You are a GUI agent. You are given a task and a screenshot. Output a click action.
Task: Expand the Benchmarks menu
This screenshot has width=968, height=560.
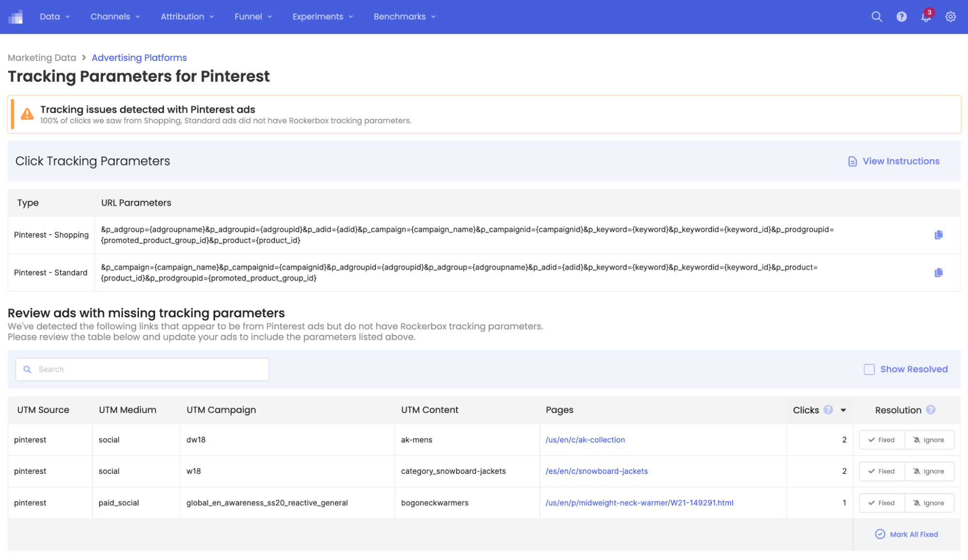[x=405, y=16]
